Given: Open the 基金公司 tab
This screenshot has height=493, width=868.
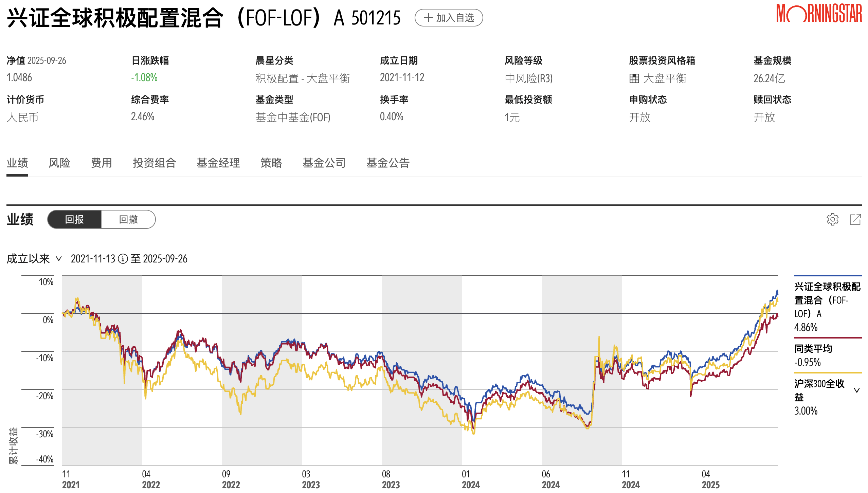Looking at the screenshot, I should [324, 163].
